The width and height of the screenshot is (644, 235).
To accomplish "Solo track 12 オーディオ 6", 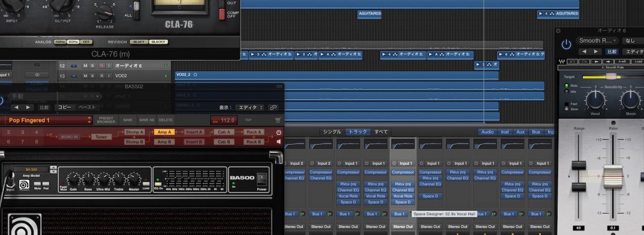I will [93, 66].
